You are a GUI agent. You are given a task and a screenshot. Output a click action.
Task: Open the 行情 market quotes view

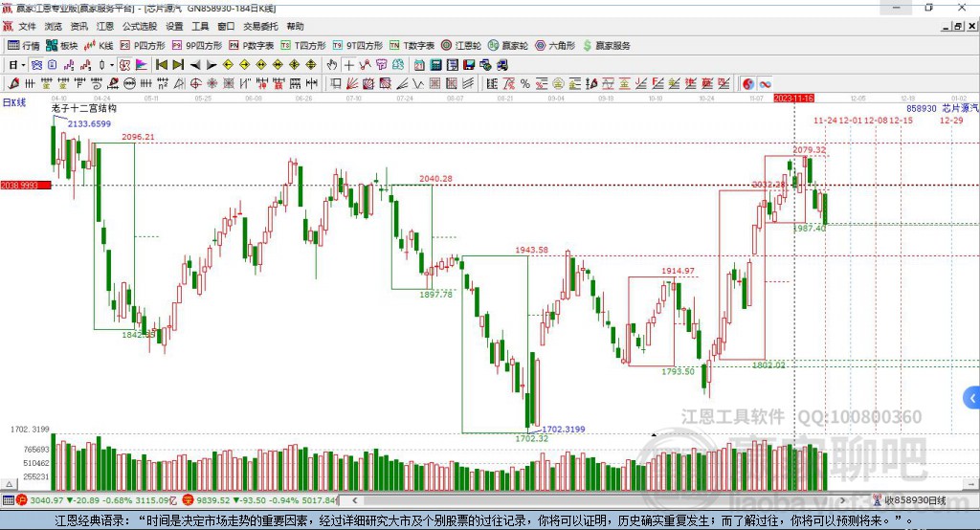[x=23, y=46]
